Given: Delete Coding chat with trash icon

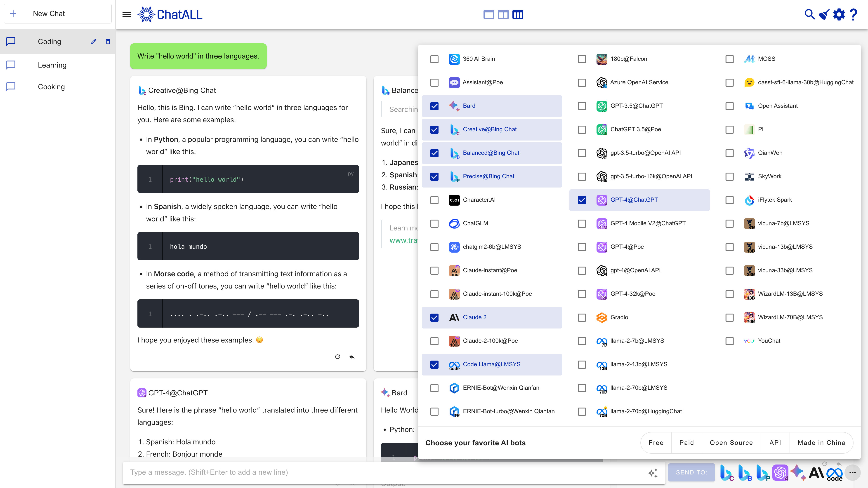Looking at the screenshot, I should pos(108,41).
